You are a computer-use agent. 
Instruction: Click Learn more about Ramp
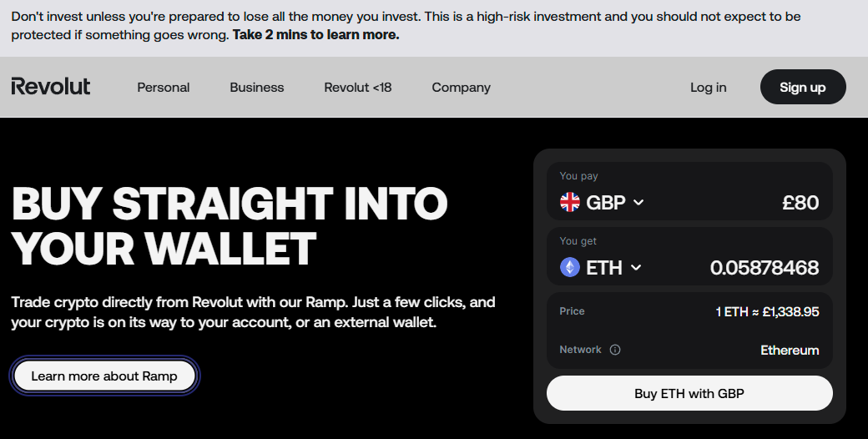pyautogui.click(x=104, y=376)
